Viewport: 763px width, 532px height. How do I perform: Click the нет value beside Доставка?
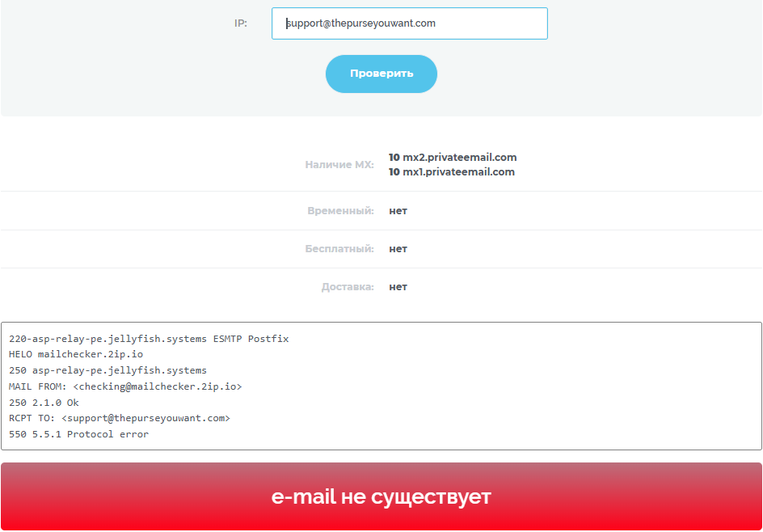(398, 287)
